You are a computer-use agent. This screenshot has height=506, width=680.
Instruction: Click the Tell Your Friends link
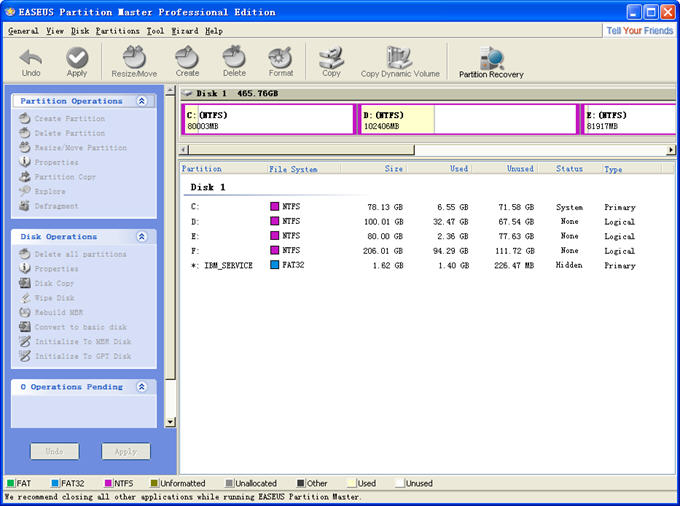[x=640, y=31]
